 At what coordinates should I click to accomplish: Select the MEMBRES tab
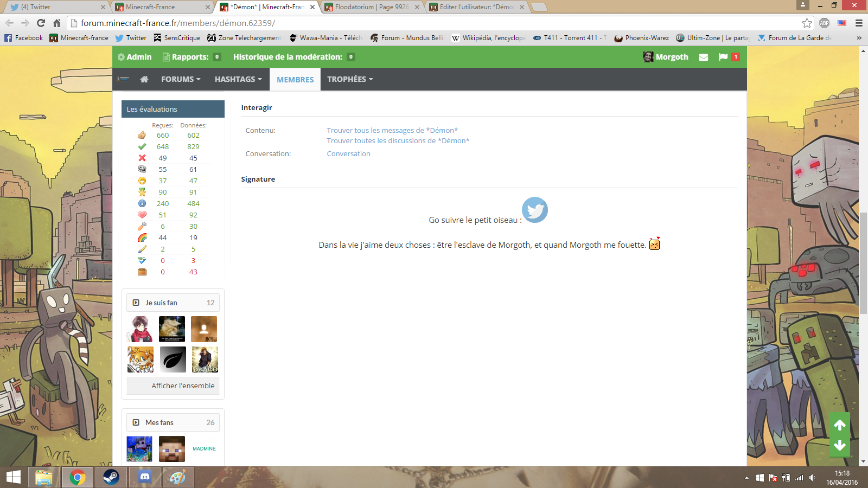pos(295,79)
